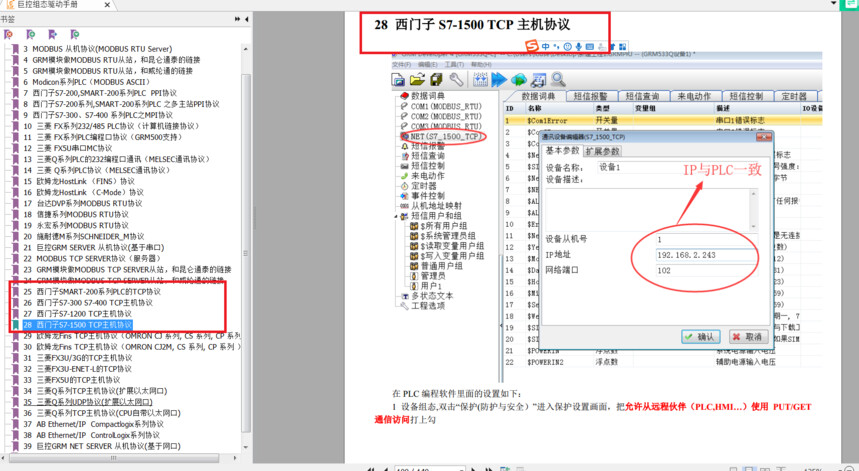The width and height of the screenshot is (859, 471).
Task: Open bookmark 23 GRM模块做MODBUS TCP SERVER从站
Action: 127,269
